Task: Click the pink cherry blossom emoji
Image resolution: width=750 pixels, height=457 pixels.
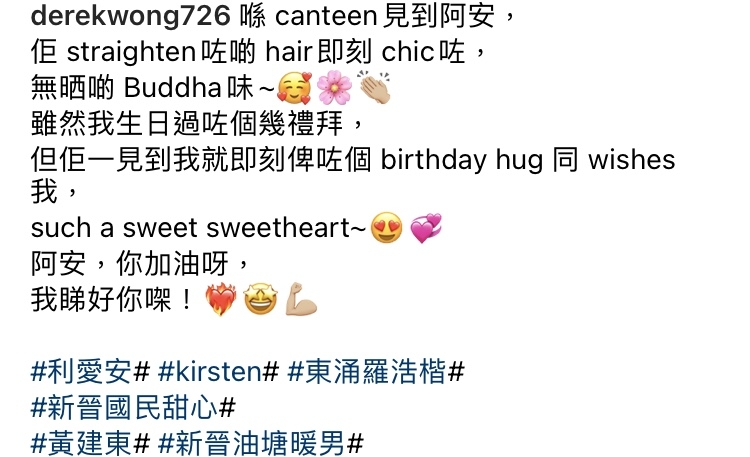Action: point(334,88)
